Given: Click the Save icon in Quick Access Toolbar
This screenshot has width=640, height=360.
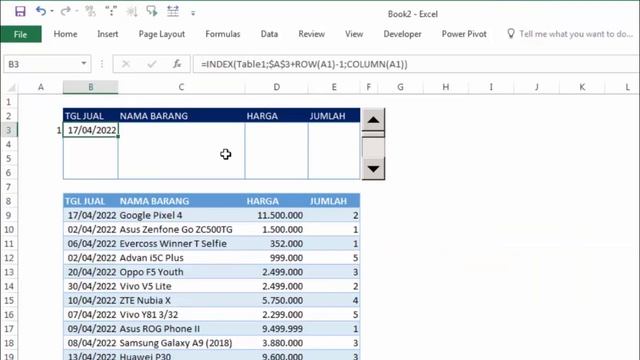Looking at the screenshot, I should 20,11.
